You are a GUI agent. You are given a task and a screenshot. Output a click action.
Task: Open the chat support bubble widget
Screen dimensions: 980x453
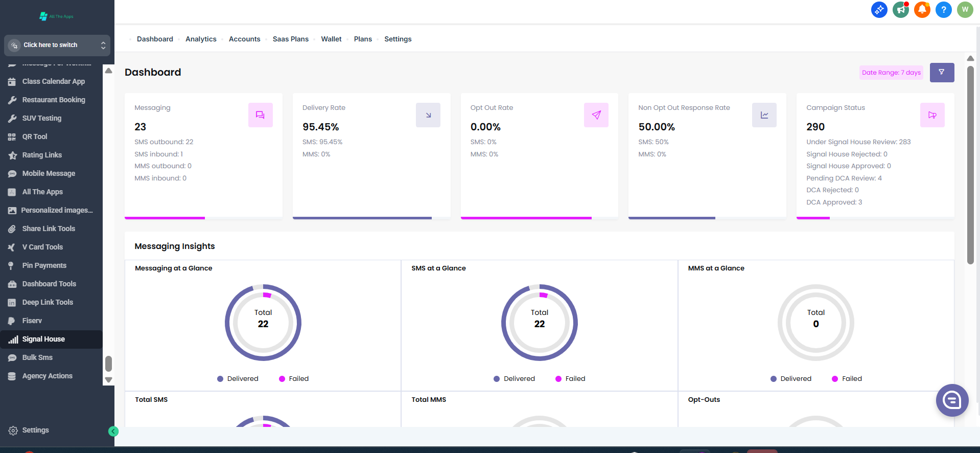point(951,400)
